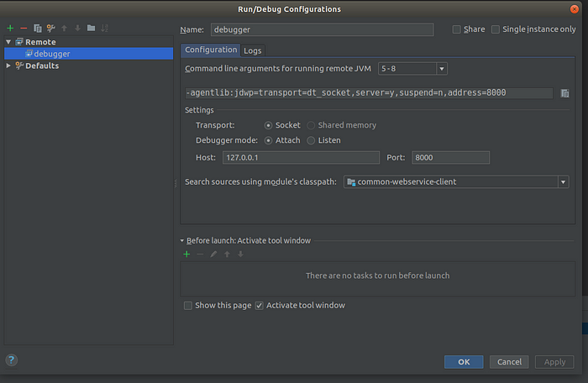Viewport: 588px width, 383px height.
Task: Add a before launch task
Action: point(186,254)
